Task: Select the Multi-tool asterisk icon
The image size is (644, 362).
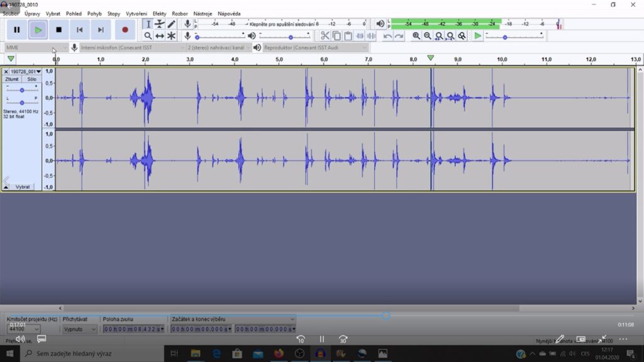Action: pos(171,36)
